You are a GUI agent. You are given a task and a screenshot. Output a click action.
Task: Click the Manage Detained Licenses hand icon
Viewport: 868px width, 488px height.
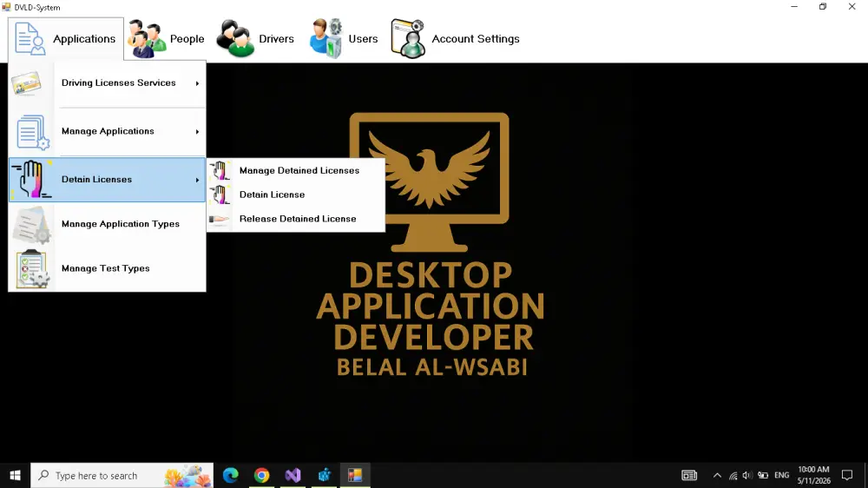click(220, 170)
